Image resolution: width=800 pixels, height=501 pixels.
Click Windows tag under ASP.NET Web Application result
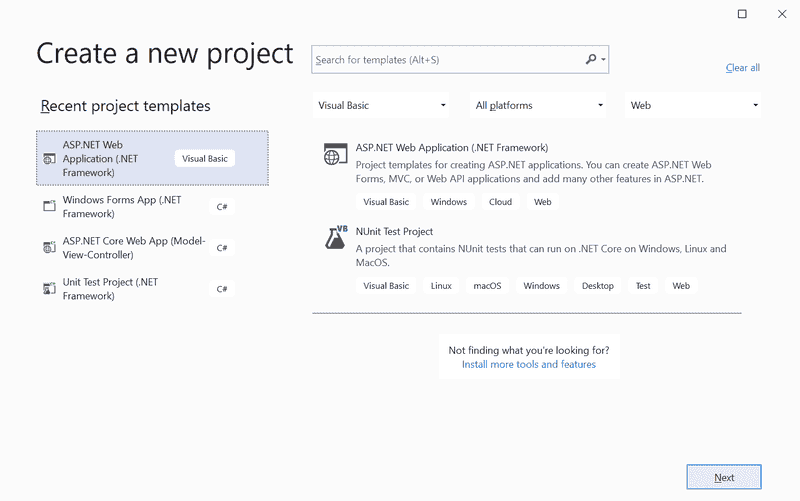tap(448, 202)
